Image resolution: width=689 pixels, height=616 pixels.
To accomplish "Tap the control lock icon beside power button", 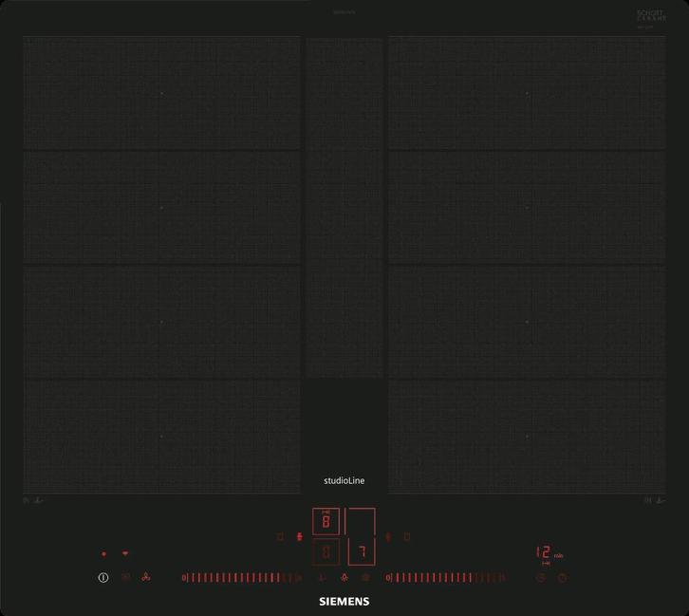I will (x=125, y=576).
